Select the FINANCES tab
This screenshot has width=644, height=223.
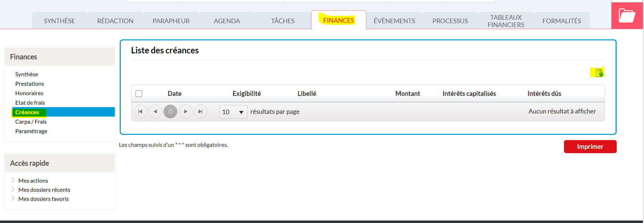(338, 20)
